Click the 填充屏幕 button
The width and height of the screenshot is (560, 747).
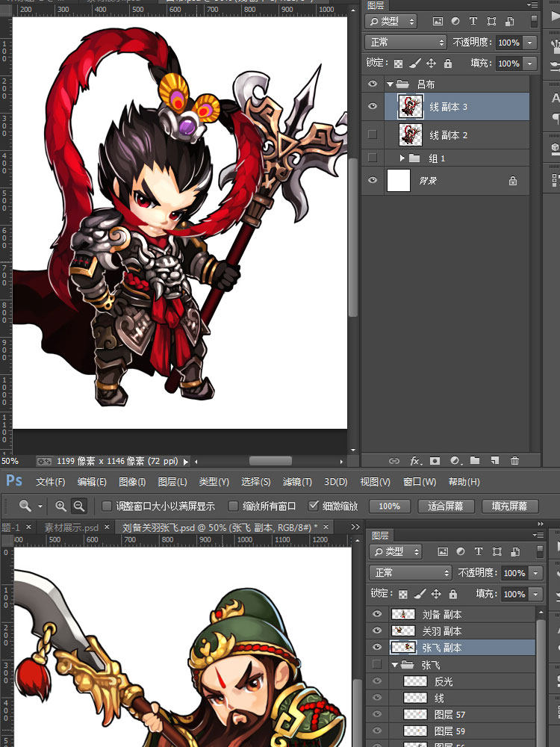509,506
